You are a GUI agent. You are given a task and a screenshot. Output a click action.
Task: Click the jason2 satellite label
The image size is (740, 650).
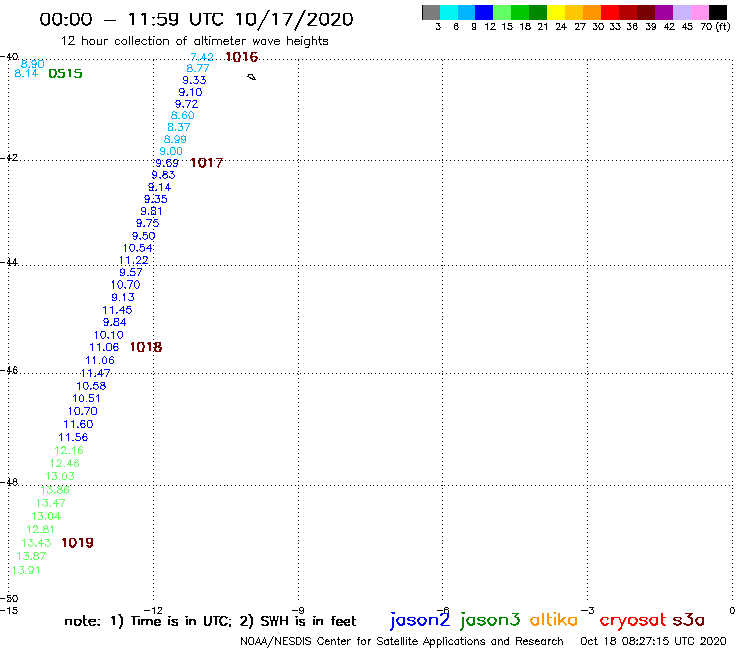(x=420, y=620)
